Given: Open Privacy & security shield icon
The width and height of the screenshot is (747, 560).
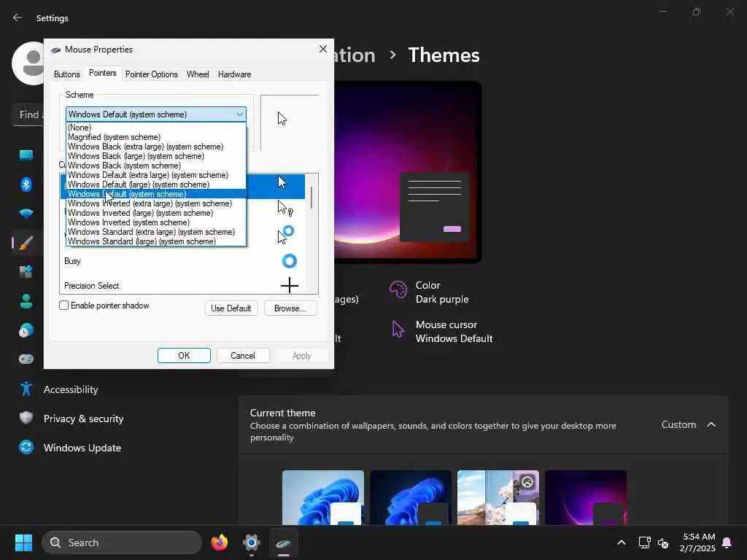Looking at the screenshot, I should coord(26,418).
